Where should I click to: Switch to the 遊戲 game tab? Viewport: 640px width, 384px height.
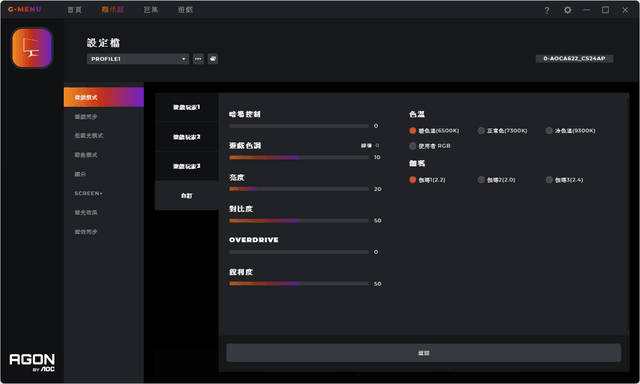(x=185, y=9)
